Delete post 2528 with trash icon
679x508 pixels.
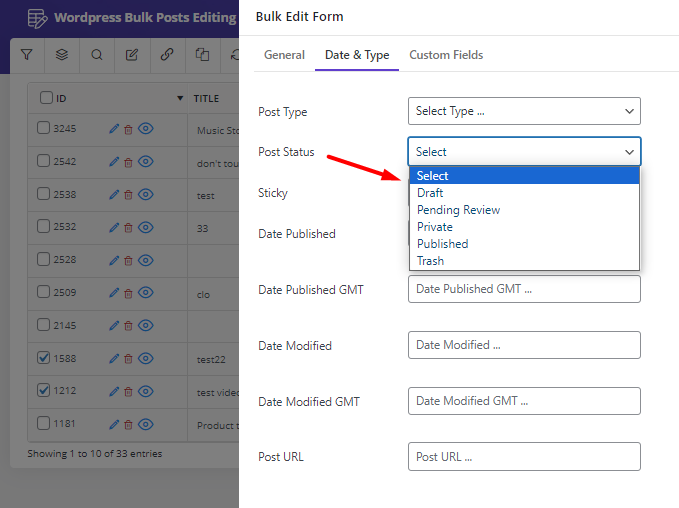[x=128, y=261]
